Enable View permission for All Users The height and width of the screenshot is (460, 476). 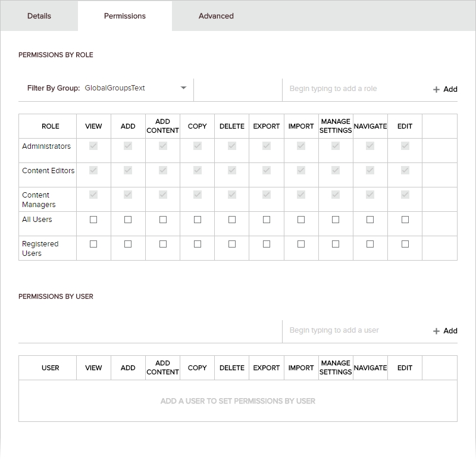pyautogui.click(x=93, y=220)
